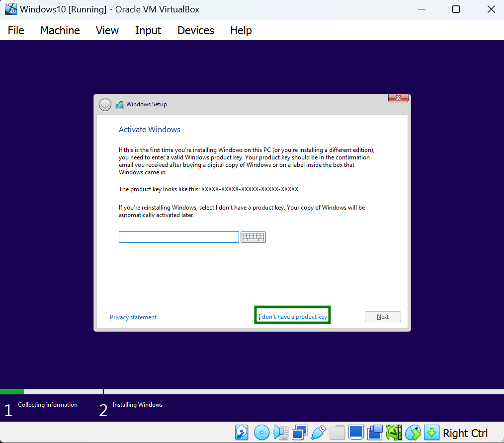Screen dimensions: 504x443
Task: Maximize the VirtualBox window
Action: (456, 9)
